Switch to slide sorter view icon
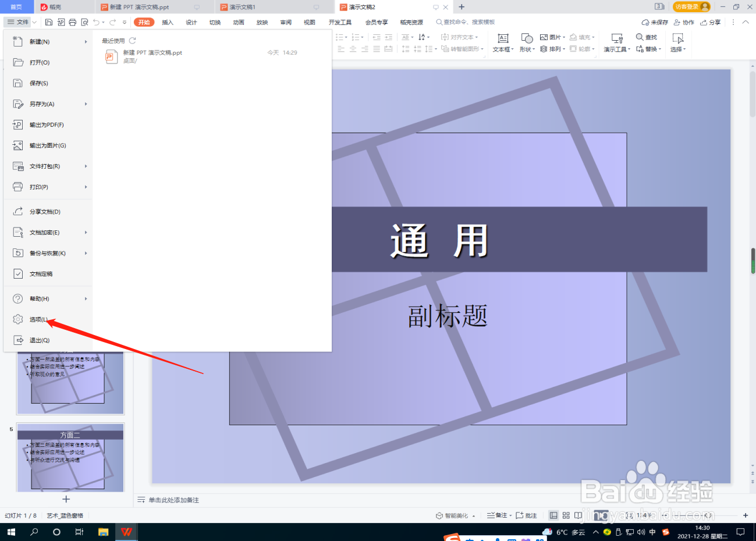This screenshot has height=541, width=756. pos(566,515)
